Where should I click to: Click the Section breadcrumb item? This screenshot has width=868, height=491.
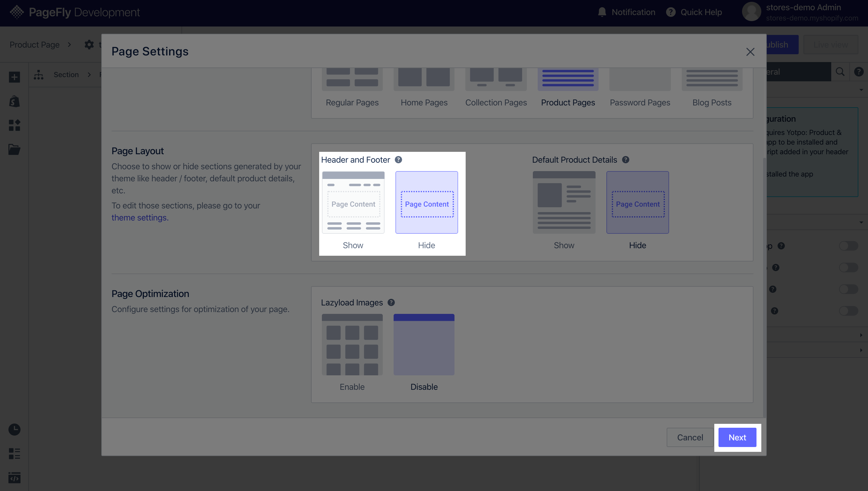coord(66,74)
